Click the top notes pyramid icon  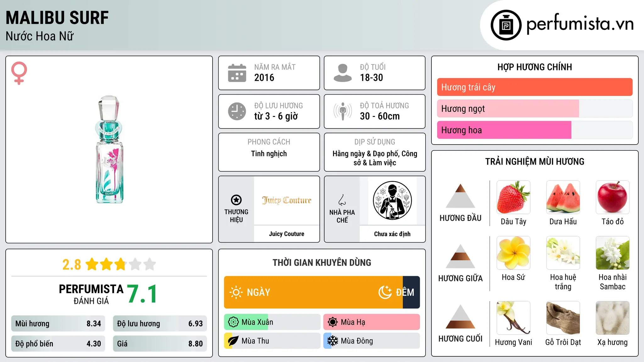[x=460, y=196]
